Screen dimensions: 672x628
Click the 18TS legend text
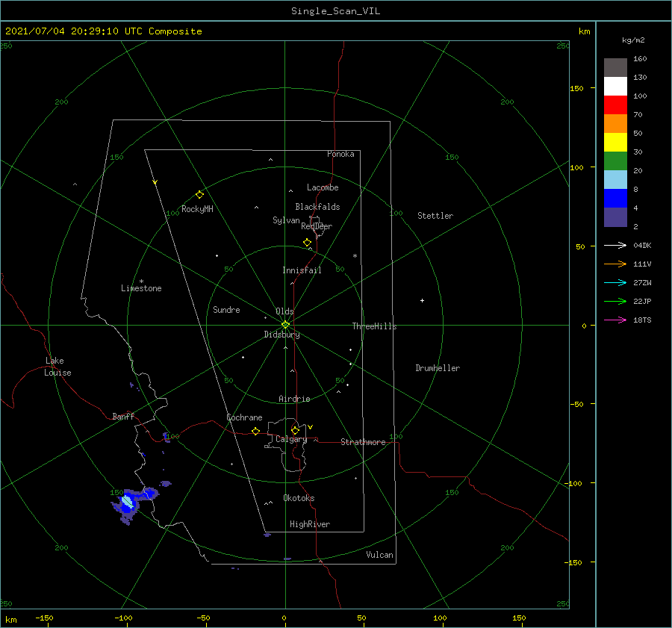642,320
